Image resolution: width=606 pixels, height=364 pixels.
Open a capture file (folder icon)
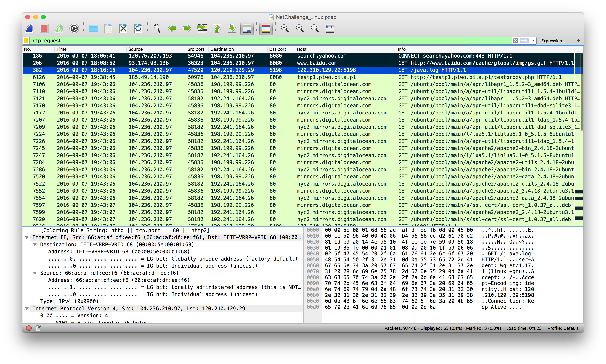93,28
